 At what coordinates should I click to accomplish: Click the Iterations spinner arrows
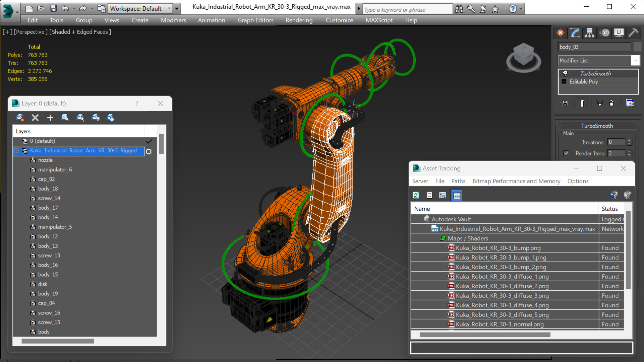(x=629, y=142)
